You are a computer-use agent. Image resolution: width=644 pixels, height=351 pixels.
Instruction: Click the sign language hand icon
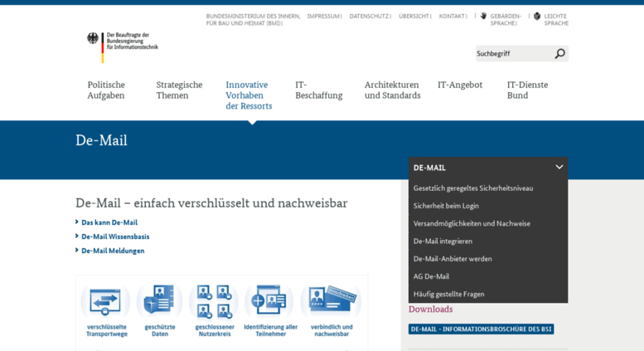point(483,16)
